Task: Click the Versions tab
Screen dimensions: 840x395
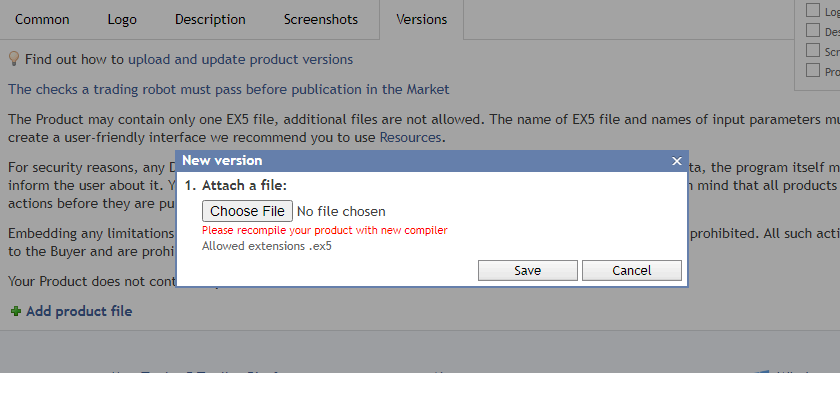Action: click(422, 19)
